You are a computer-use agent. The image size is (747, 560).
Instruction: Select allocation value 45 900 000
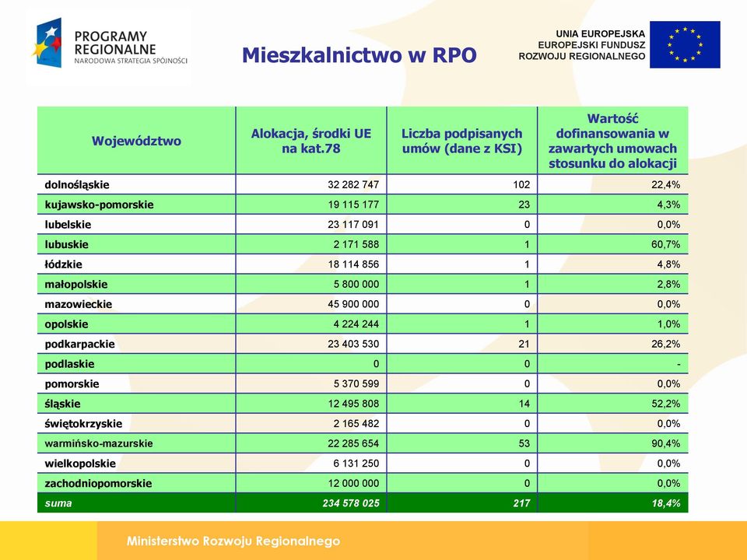pos(353,304)
